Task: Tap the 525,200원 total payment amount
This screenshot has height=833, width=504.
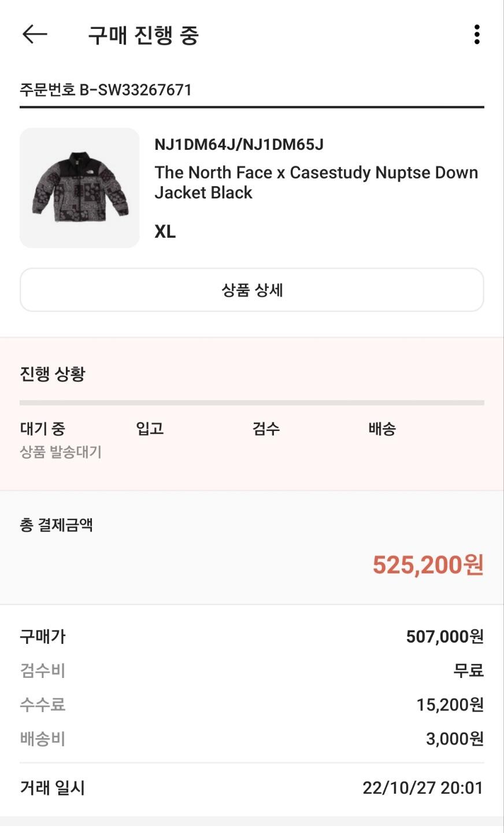Action: [428, 565]
